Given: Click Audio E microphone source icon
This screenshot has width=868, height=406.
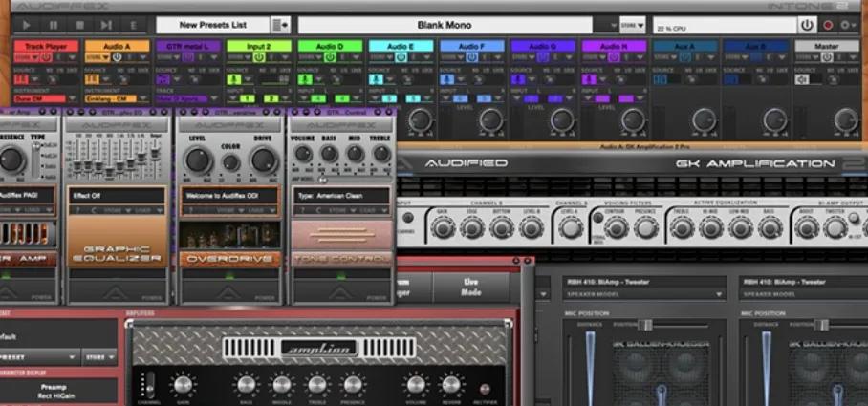Looking at the screenshot, I should click(376, 79).
